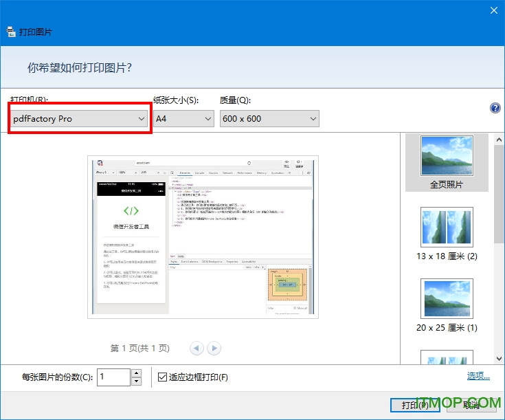Click the layout list scroll down arrow
The image size is (505, 420).
(498, 357)
